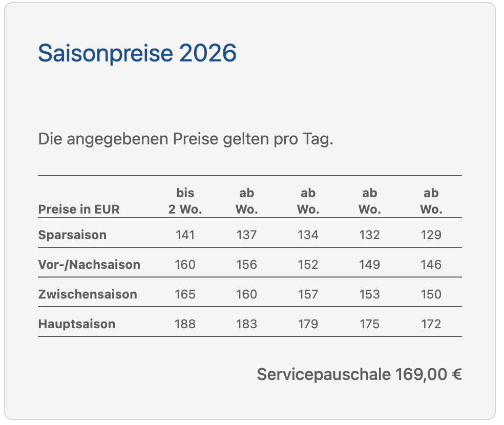Select the Vor-/Nachsaison price 149

(x=369, y=265)
